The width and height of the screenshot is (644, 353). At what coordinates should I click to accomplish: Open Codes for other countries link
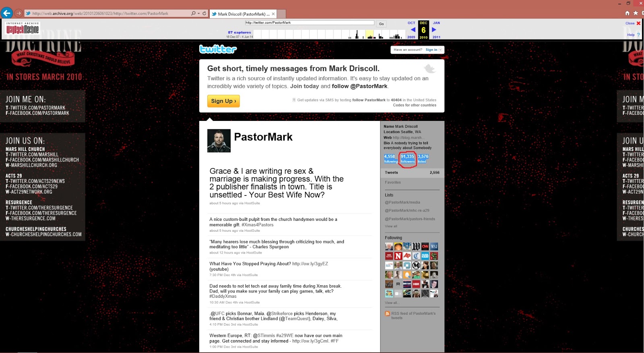[415, 105]
